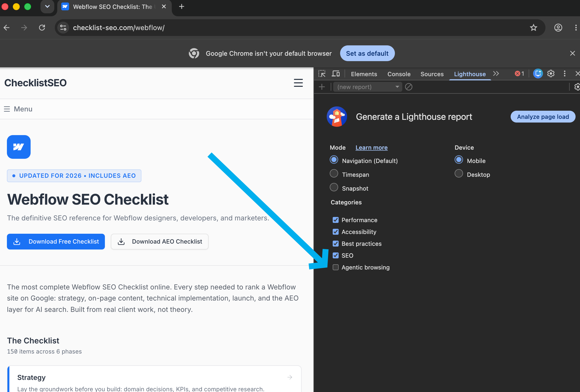Image resolution: width=580 pixels, height=392 pixels.
Task: Click the Webflow SEO Checklist heading
Action: 88,199
